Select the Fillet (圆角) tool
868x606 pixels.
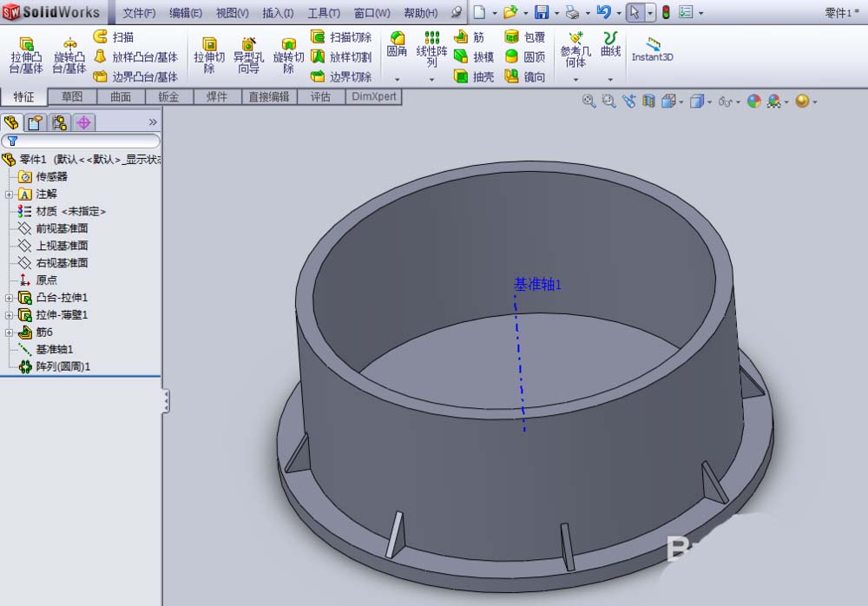coord(397,44)
